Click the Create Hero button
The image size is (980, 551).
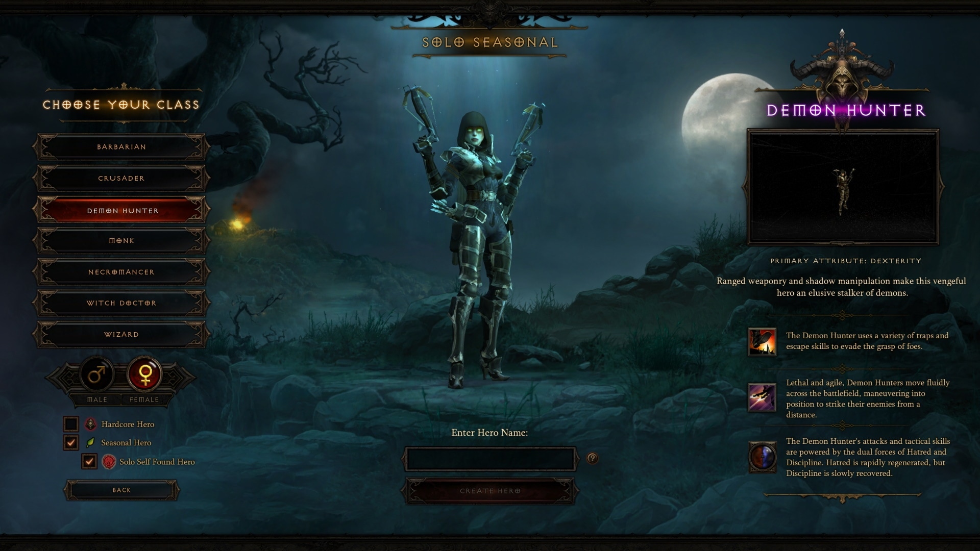point(490,490)
